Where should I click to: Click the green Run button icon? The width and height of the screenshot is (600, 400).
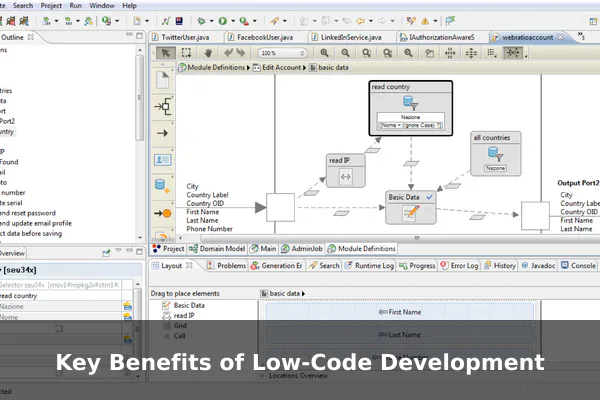pos(222,21)
